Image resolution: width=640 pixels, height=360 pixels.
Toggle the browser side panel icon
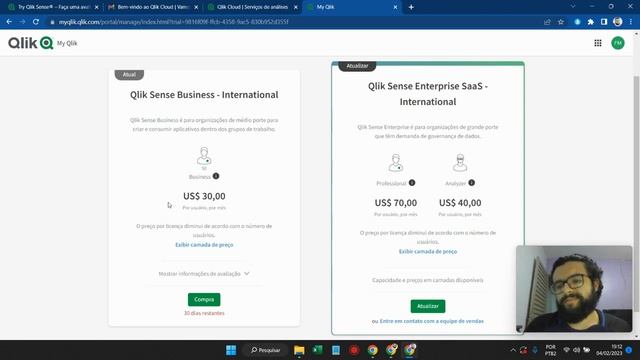click(604, 22)
